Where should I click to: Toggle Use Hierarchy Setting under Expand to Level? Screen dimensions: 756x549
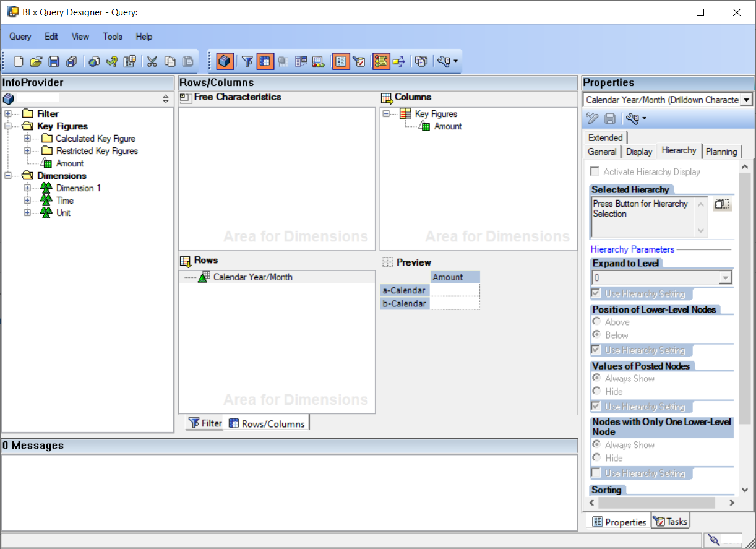[x=596, y=293]
